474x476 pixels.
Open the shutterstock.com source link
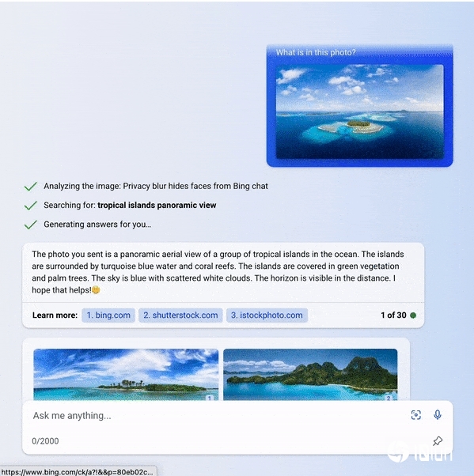pos(180,315)
